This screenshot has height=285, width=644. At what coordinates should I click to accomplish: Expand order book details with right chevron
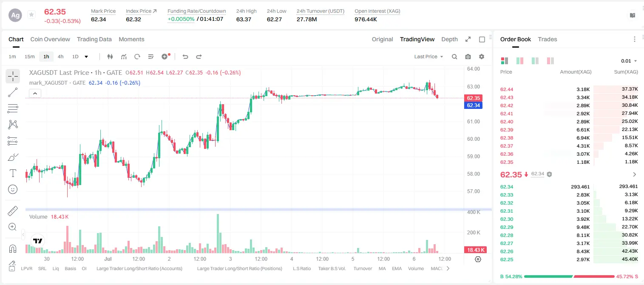tap(635, 174)
